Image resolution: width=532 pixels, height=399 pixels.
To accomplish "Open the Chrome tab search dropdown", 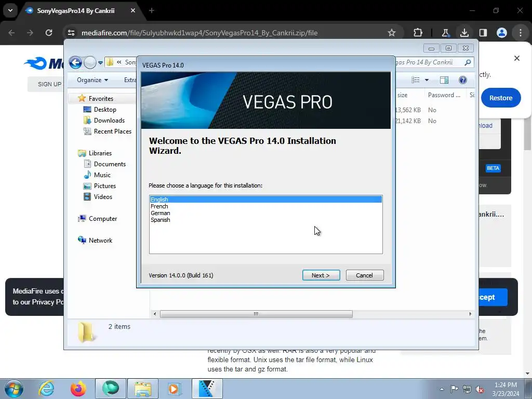I will (x=10, y=10).
